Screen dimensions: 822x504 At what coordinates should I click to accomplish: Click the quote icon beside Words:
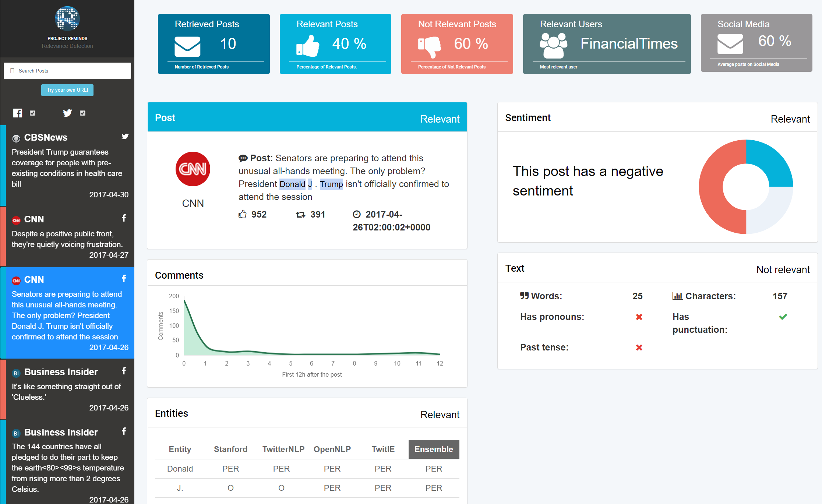pyautogui.click(x=524, y=296)
